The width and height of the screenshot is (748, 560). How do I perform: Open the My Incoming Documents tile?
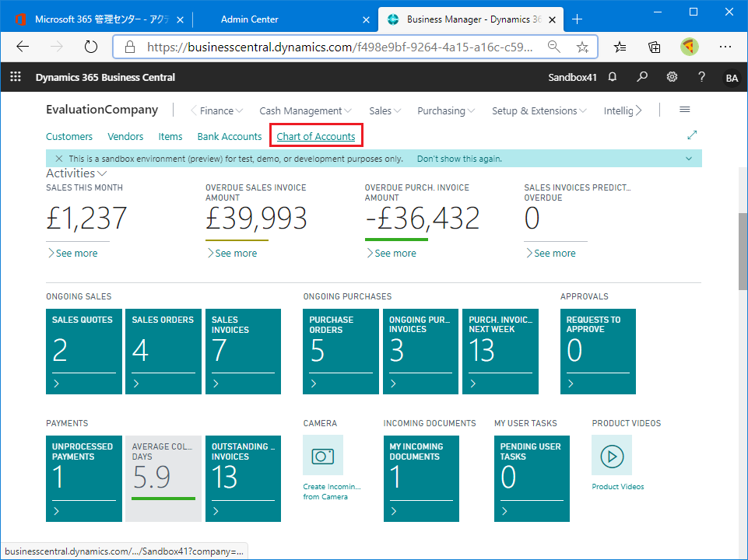click(x=421, y=478)
